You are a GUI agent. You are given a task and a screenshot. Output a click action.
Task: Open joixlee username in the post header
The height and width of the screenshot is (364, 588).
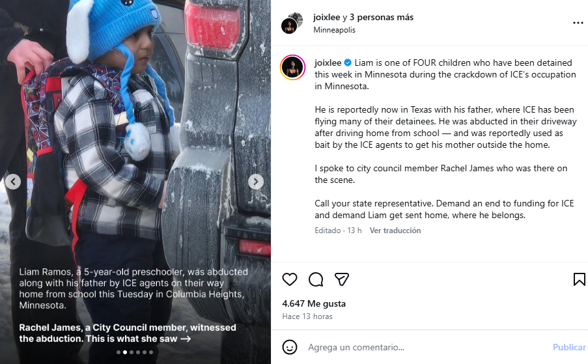(327, 17)
